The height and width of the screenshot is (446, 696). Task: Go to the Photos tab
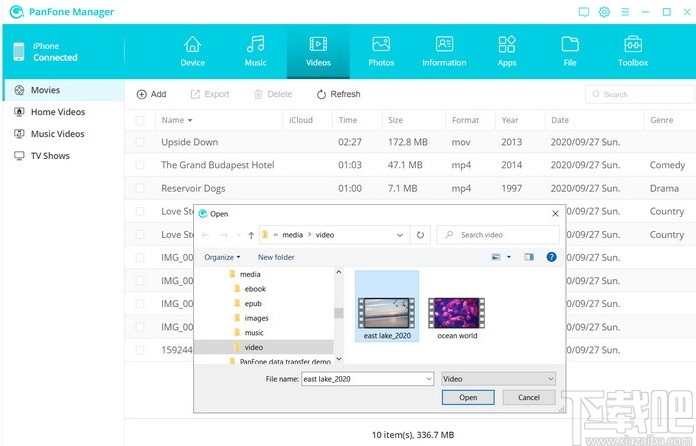381,51
